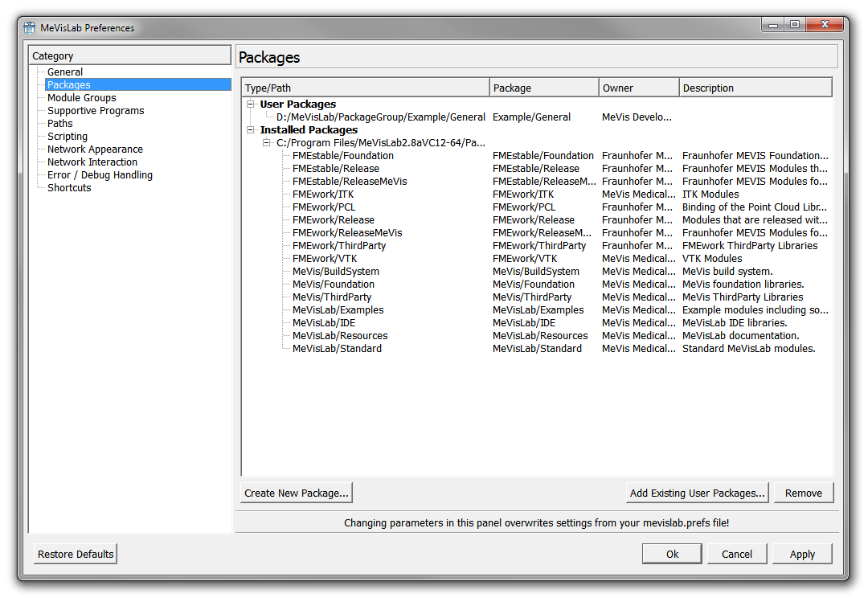Image resolution: width=868 pixels, height=602 pixels.
Task: Collapse the Installed Packages tree group
Action: 251,130
